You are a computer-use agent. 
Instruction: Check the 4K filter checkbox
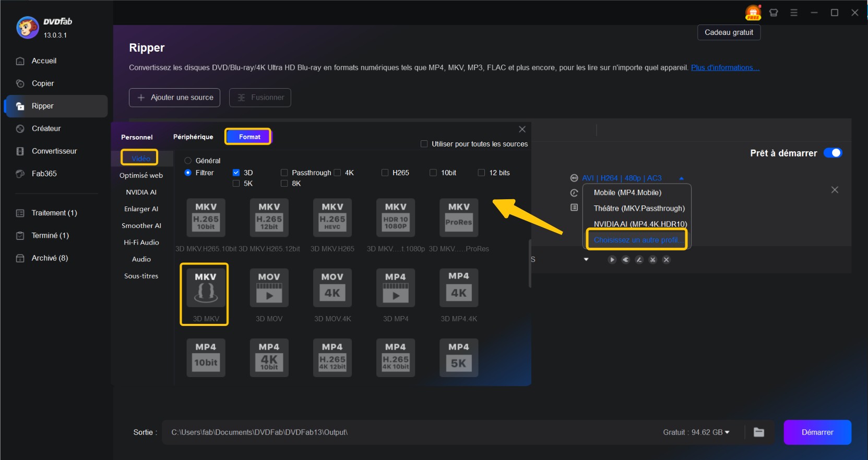coord(337,173)
